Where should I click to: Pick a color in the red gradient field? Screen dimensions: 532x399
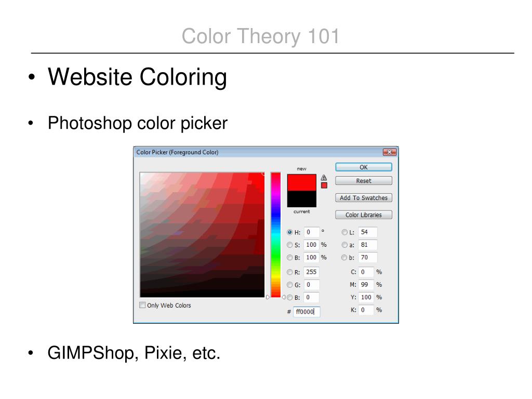(202, 235)
